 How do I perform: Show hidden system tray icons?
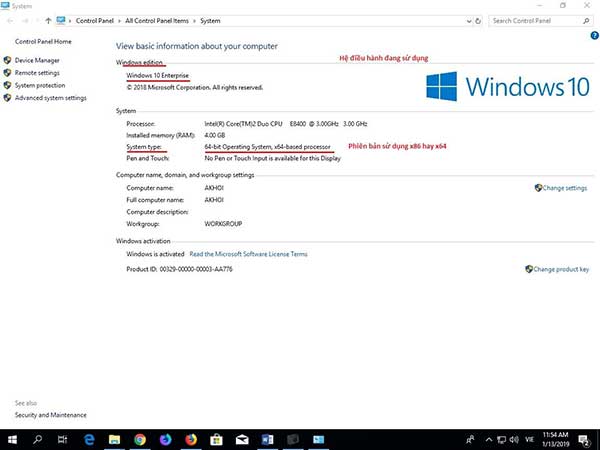(x=489, y=439)
